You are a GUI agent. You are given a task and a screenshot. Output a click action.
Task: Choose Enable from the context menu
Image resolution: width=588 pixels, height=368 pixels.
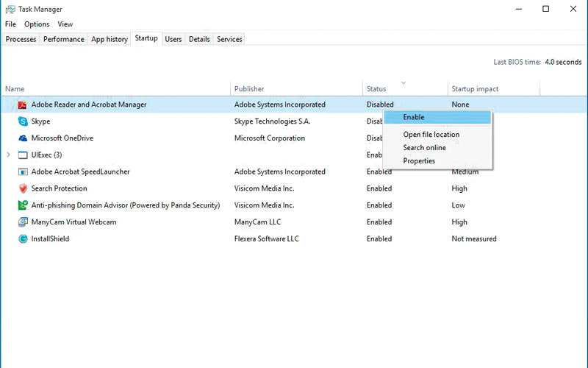[x=414, y=117]
